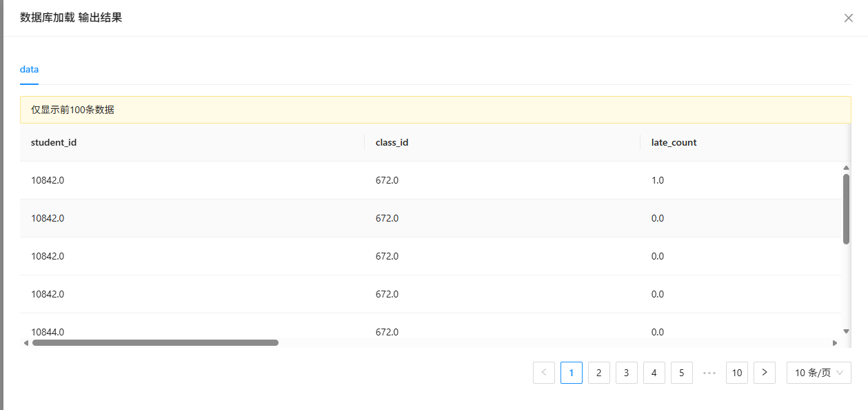Jump to last page 10
Image resolution: width=868 pixels, height=410 pixels.
[x=737, y=373]
